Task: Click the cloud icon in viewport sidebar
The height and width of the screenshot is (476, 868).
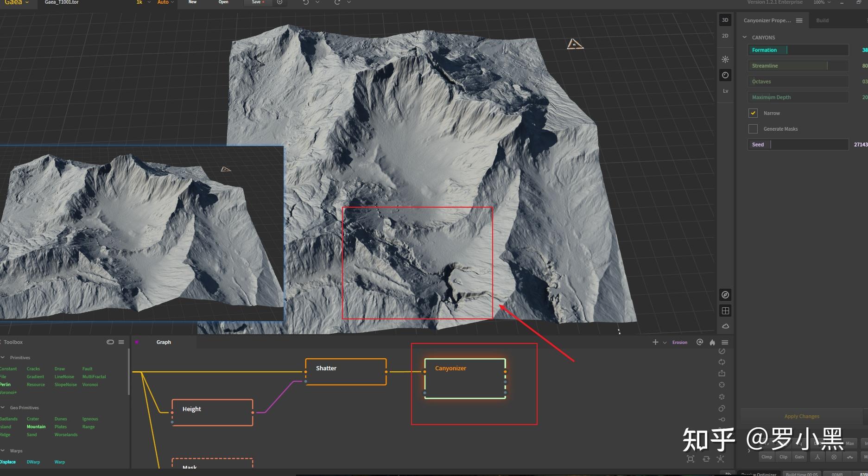Action: (x=725, y=326)
